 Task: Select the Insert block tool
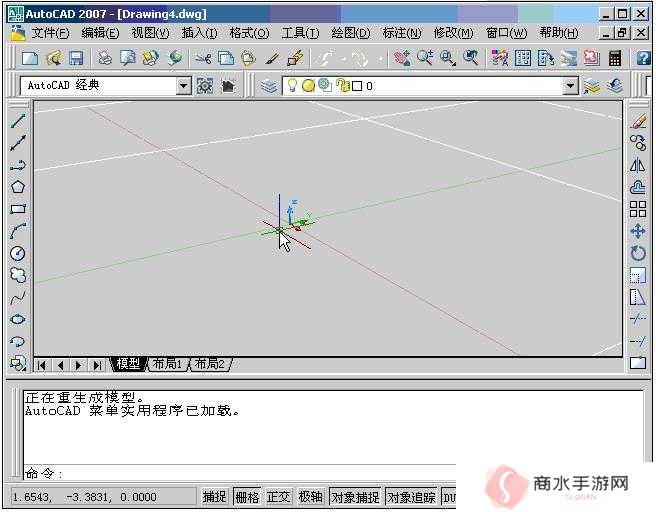click(18, 363)
